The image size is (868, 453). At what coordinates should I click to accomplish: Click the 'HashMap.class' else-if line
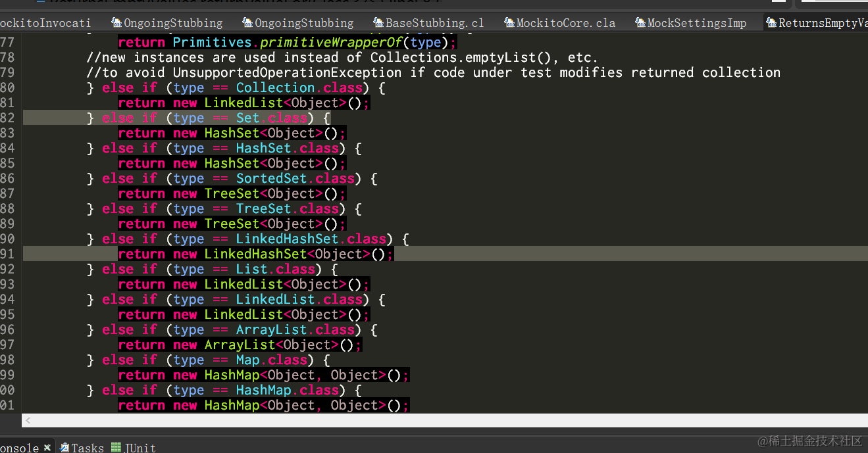(224, 390)
